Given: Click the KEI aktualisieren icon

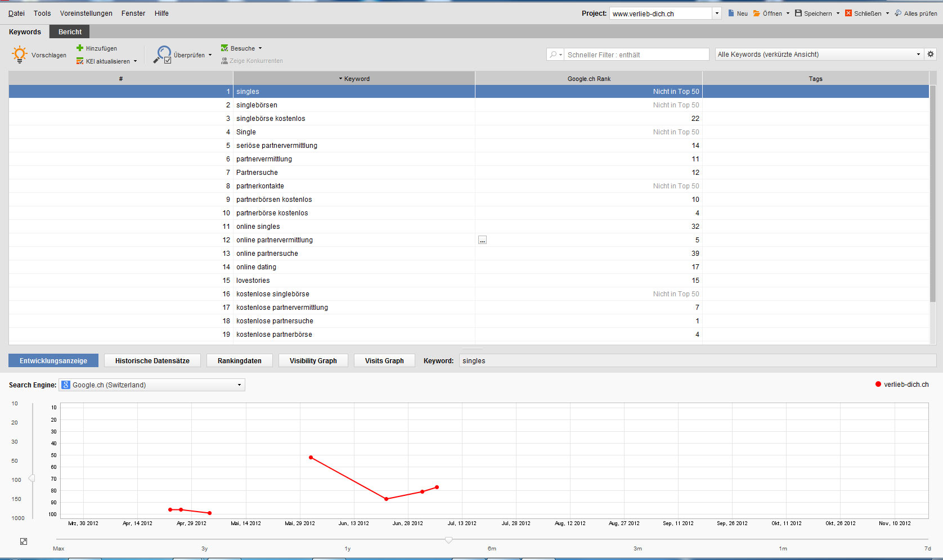Looking at the screenshot, I should (80, 61).
